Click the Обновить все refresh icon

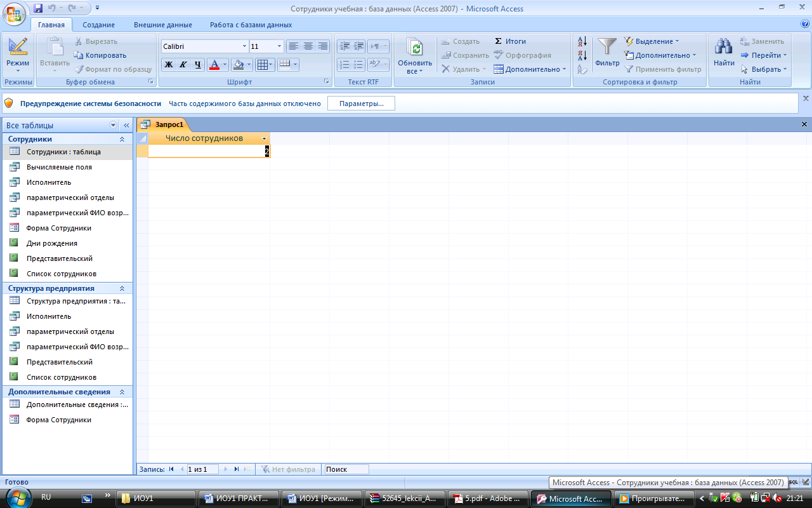coord(415,48)
